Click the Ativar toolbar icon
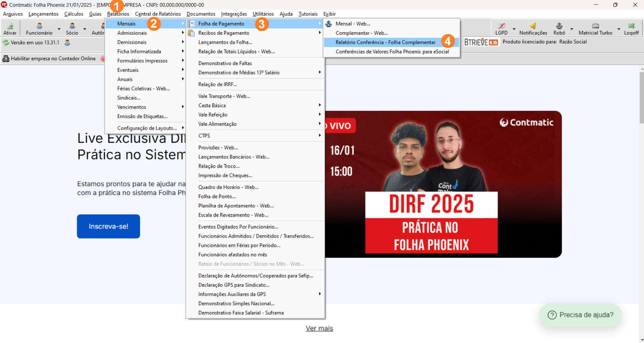644x343 pixels. (x=10, y=26)
